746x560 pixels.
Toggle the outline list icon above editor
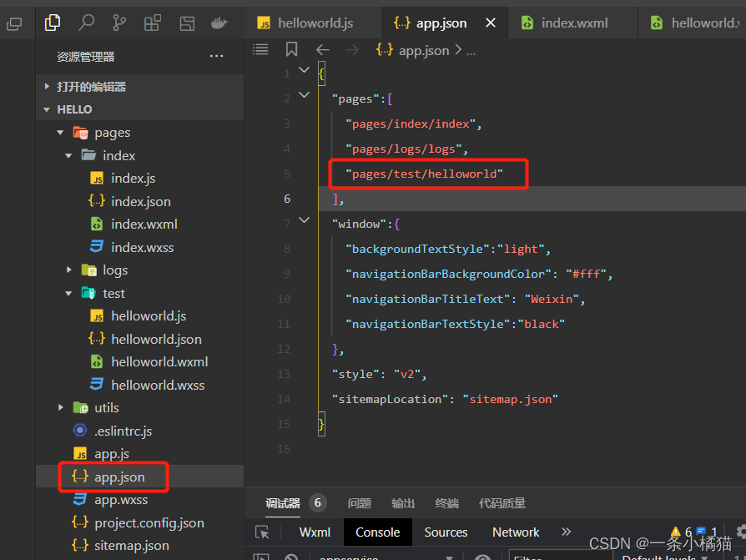pos(260,49)
